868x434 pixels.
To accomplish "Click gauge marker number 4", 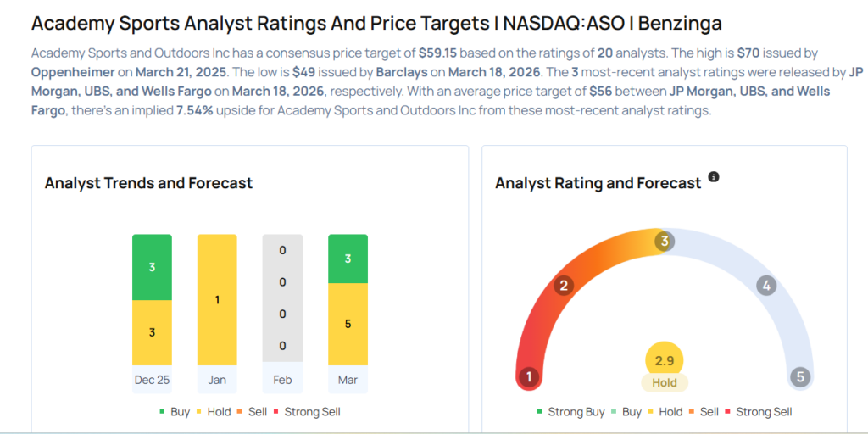I will (766, 286).
